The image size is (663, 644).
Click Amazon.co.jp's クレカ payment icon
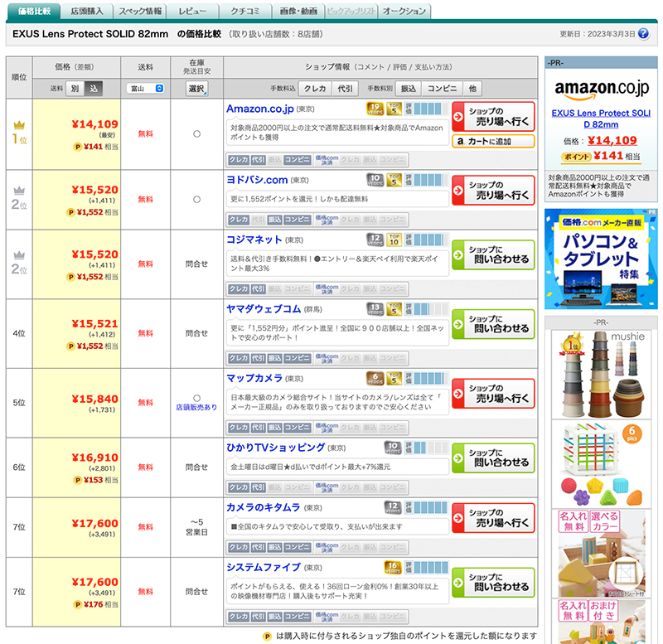point(239,160)
